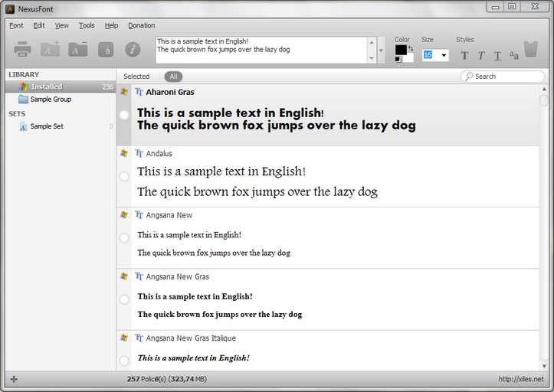Open the font information (i) icon
The height and width of the screenshot is (392, 554).
pos(133,50)
